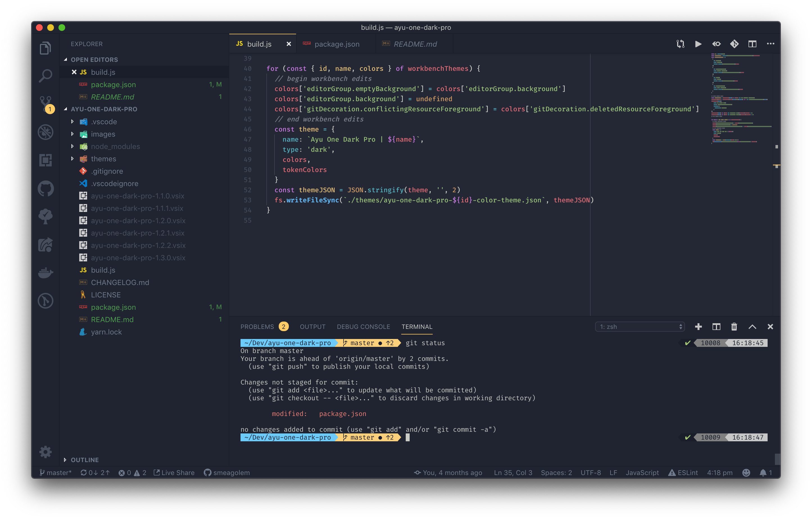Toggle maximized panel size chevron

click(752, 327)
